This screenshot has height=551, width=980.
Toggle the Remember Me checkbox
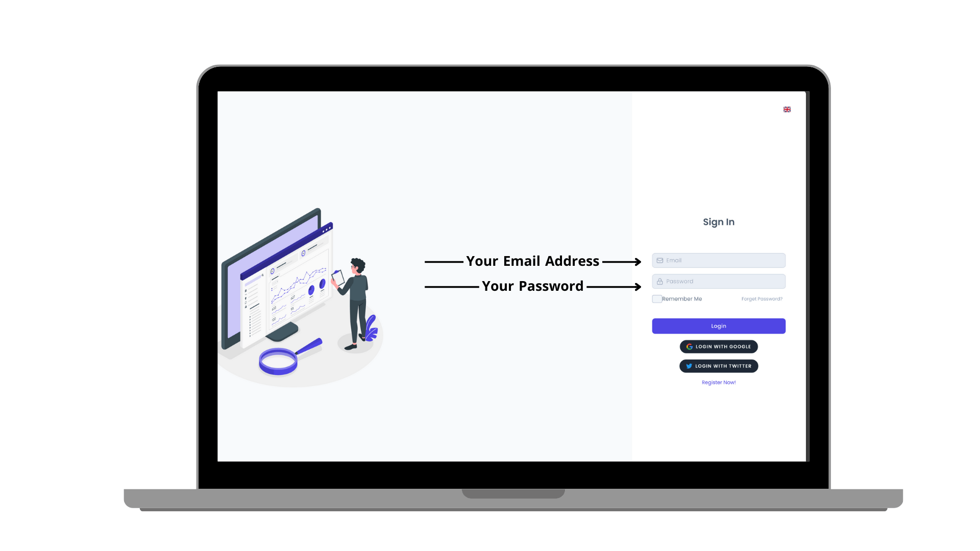click(656, 298)
